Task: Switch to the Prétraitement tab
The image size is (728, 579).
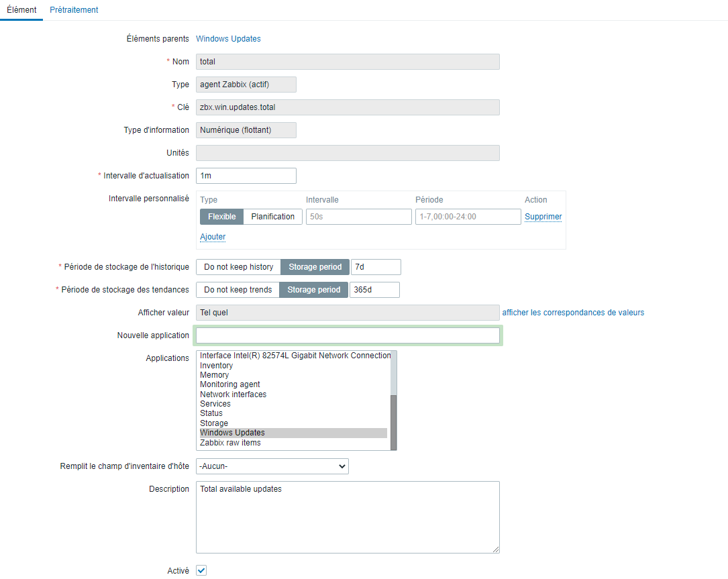Action: [74, 10]
